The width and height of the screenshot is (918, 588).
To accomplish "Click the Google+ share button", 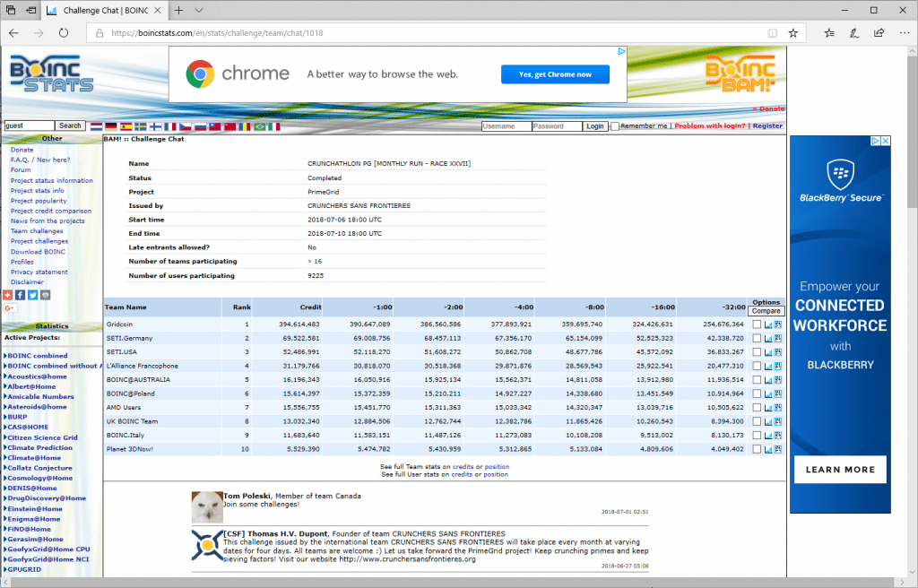I will pyautogui.click(x=9, y=308).
